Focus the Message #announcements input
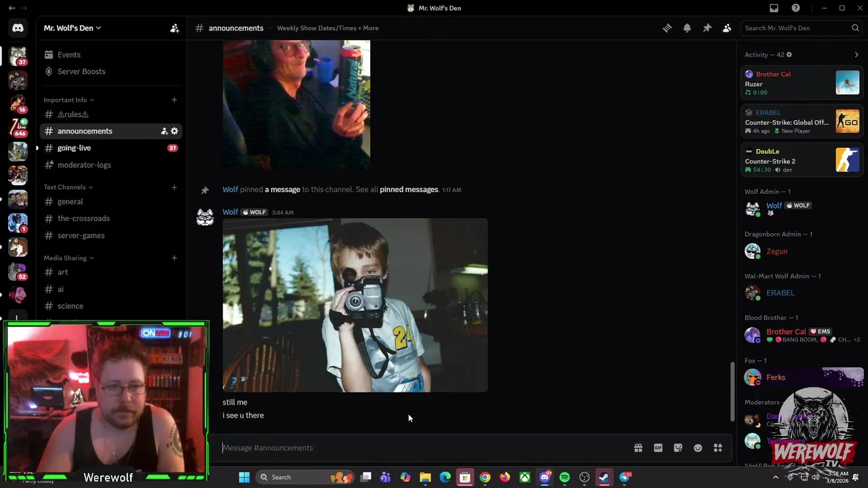Screen dimensions: 868x488 (424, 447)
